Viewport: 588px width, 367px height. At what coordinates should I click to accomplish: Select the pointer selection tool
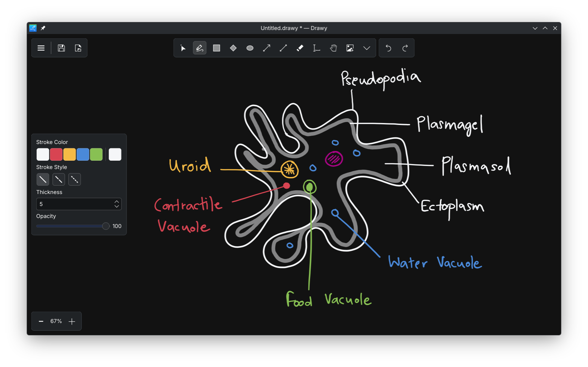click(x=183, y=48)
